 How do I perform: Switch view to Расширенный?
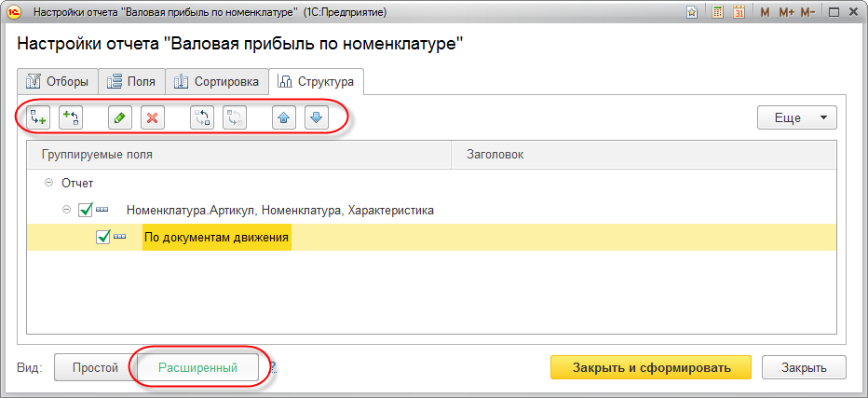click(x=197, y=367)
